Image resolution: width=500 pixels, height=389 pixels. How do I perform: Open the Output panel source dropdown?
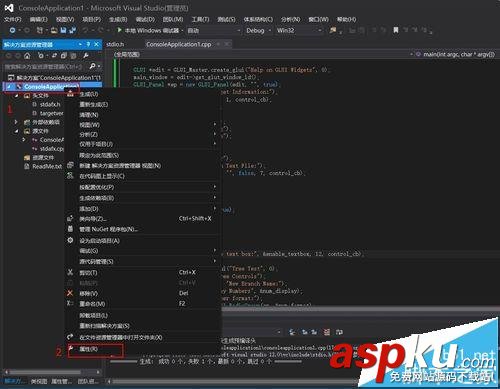click(278, 332)
